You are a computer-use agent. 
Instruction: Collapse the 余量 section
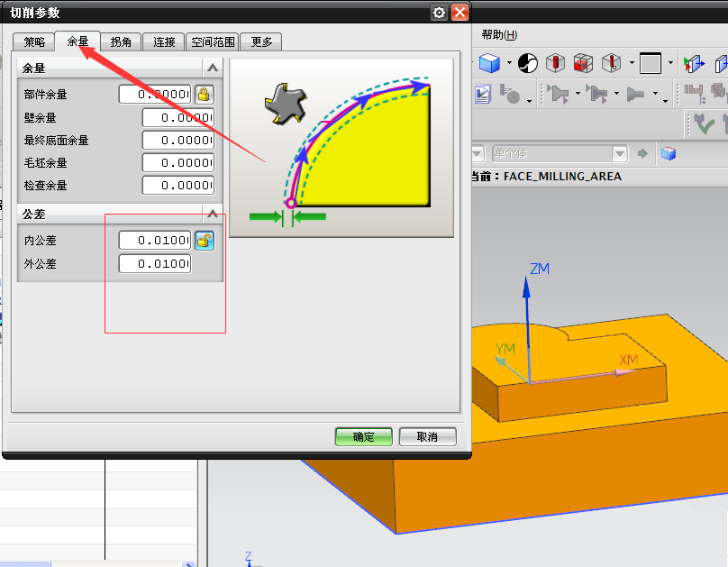pos(213,68)
